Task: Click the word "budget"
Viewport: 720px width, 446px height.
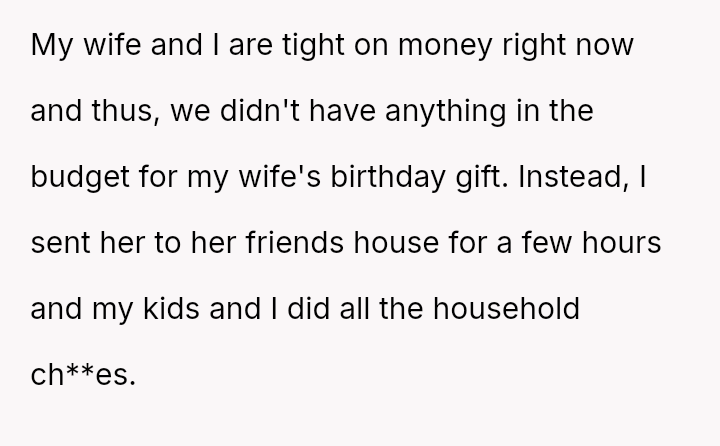Action: click(80, 178)
